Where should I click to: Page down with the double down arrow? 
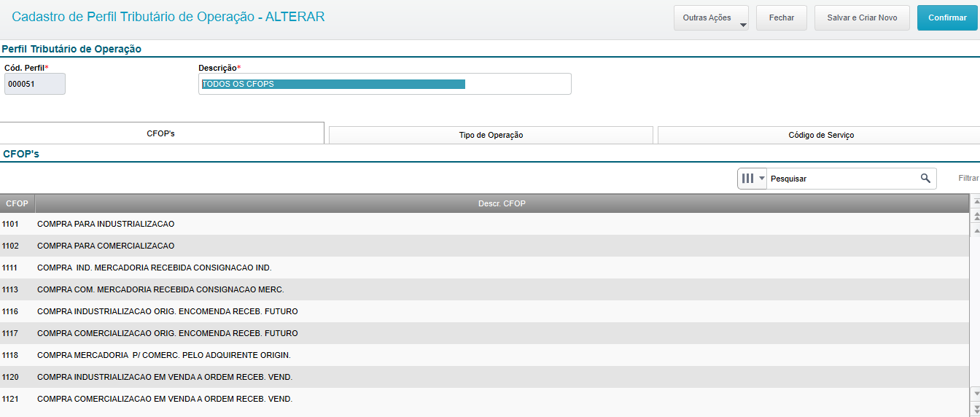976,408
